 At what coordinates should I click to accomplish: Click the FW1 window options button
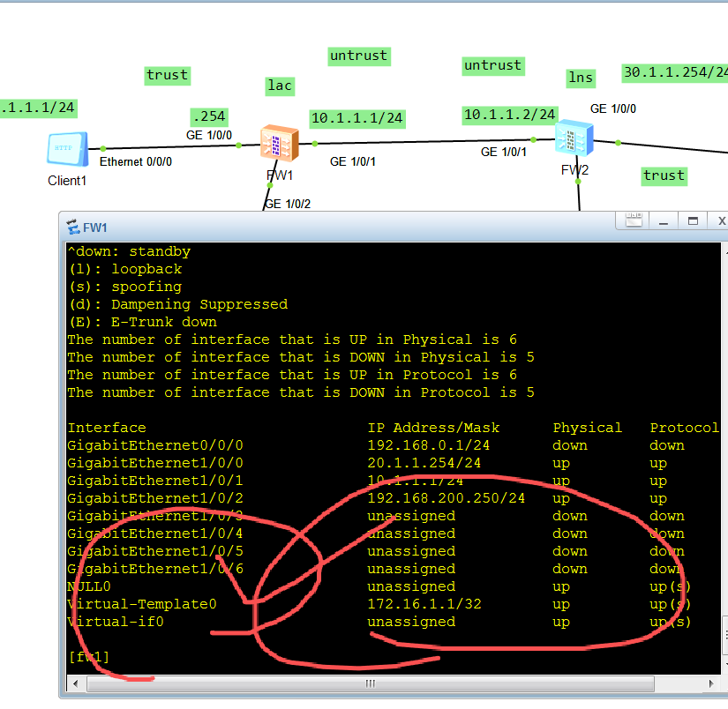point(634,220)
